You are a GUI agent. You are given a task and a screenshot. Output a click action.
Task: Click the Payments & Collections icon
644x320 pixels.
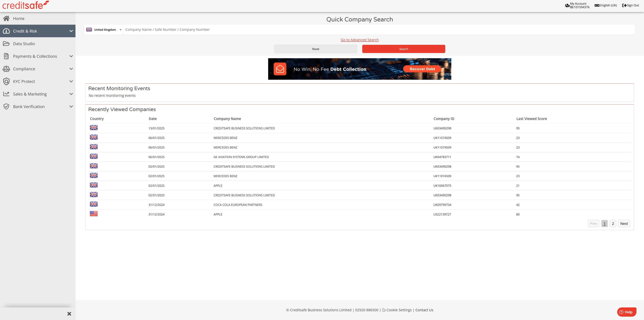point(7,56)
